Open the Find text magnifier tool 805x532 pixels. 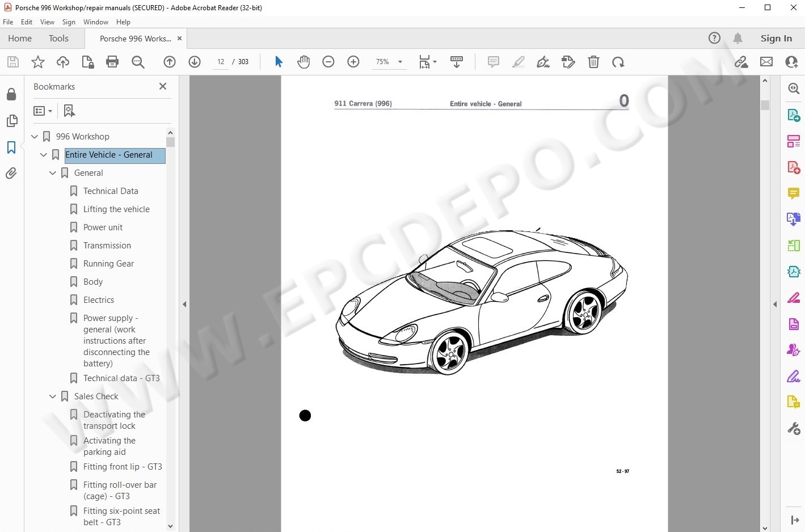pyautogui.click(x=138, y=62)
